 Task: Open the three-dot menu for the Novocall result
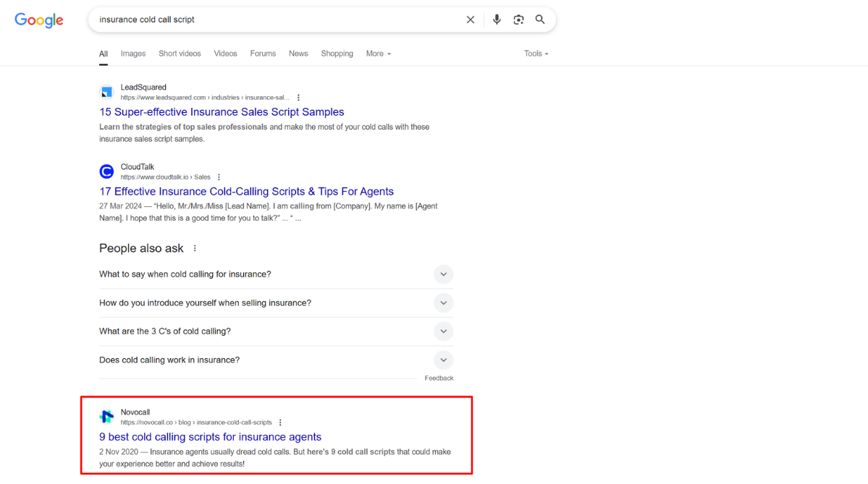click(280, 422)
